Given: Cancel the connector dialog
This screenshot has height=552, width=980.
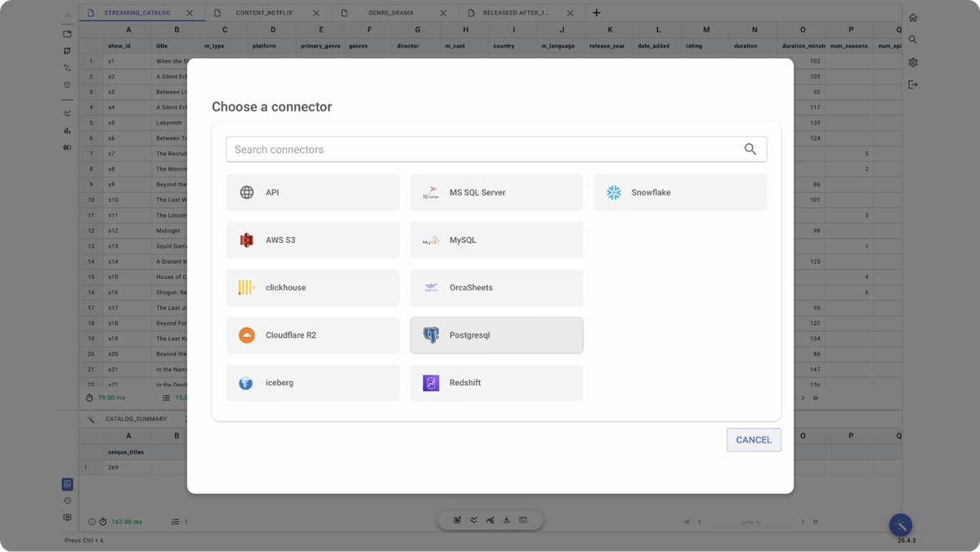Looking at the screenshot, I should (x=754, y=440).
